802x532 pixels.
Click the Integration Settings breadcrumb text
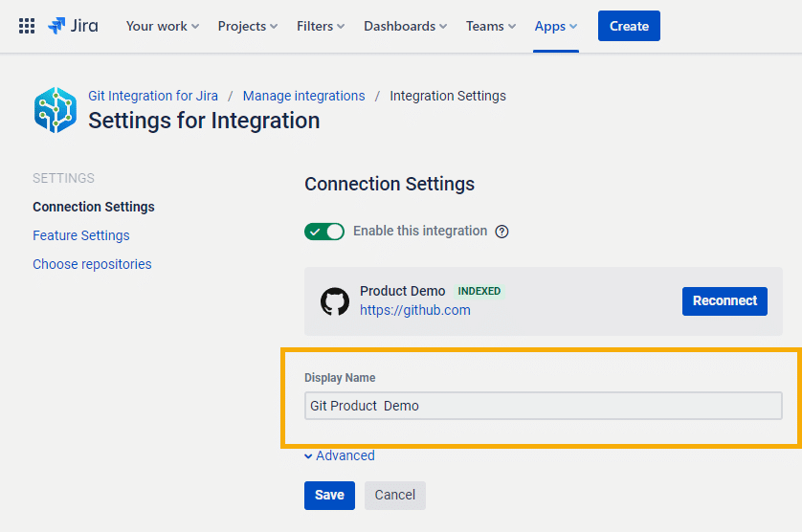[x=448, y=96]
